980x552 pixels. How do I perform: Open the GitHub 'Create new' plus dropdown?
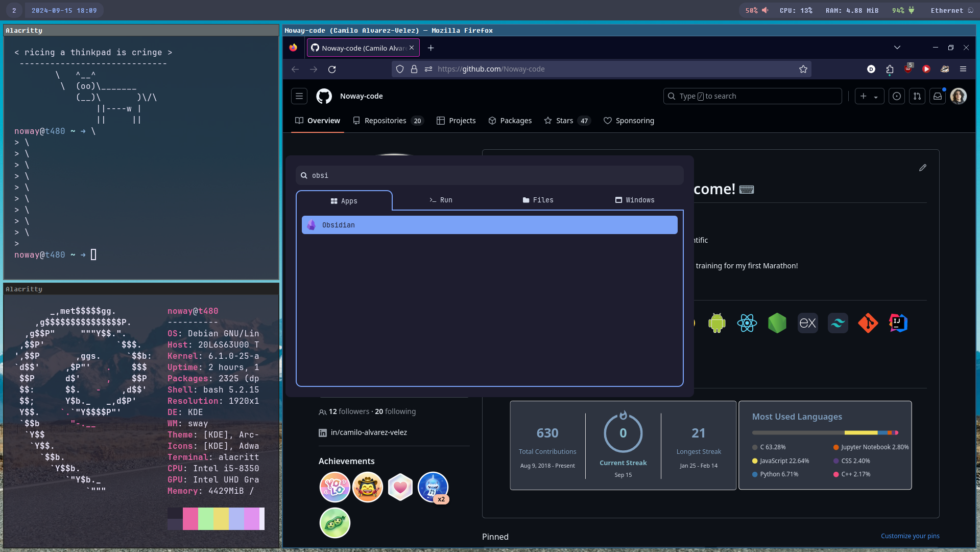click(869, 96)
